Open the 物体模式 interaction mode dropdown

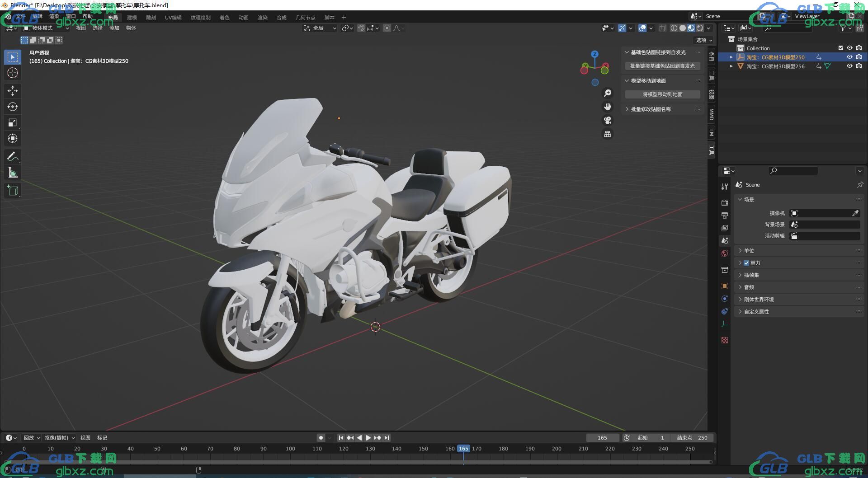(47, 28)
